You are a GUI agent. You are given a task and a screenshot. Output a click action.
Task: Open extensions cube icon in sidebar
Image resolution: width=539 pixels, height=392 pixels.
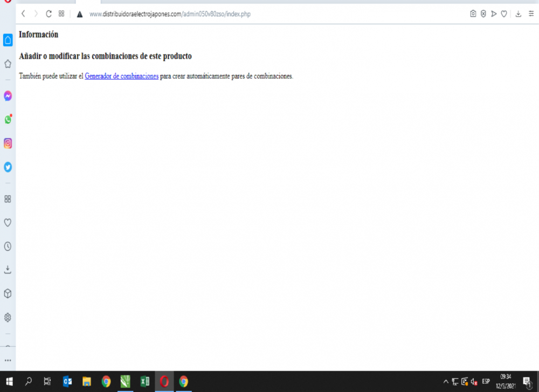(x=8, y=293)
